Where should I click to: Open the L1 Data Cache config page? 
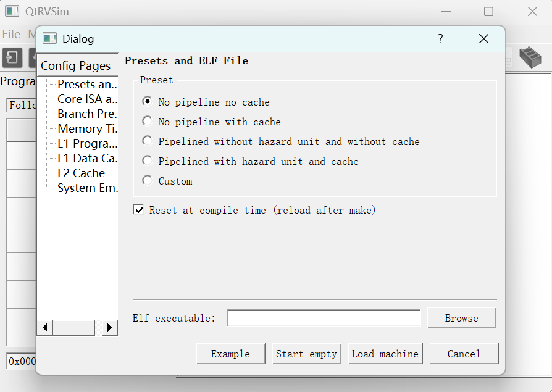coord(86,158)
